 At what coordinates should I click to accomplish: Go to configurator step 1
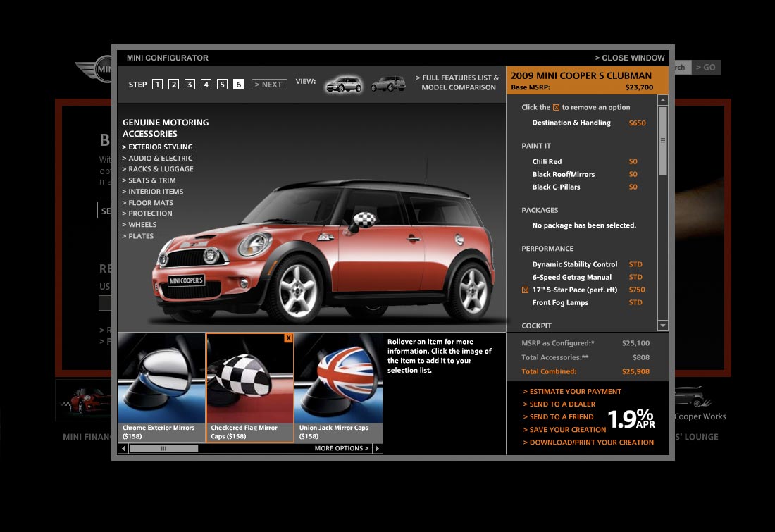point(157,85)
